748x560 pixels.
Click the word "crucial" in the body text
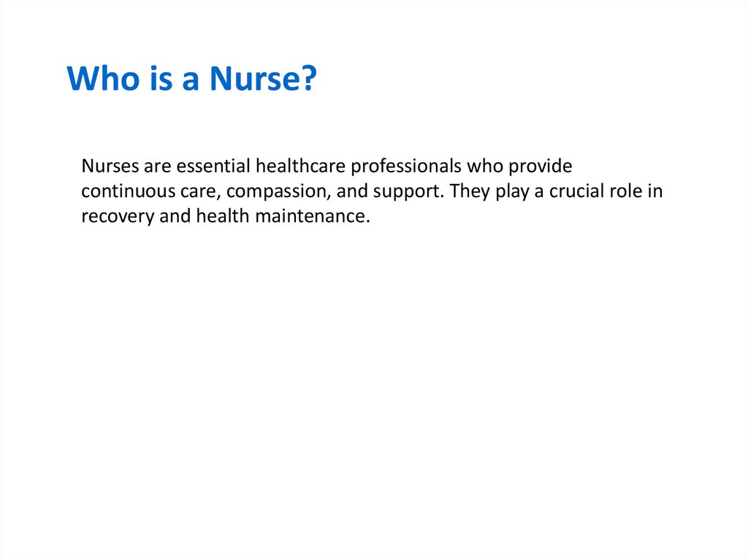(577, 191)
